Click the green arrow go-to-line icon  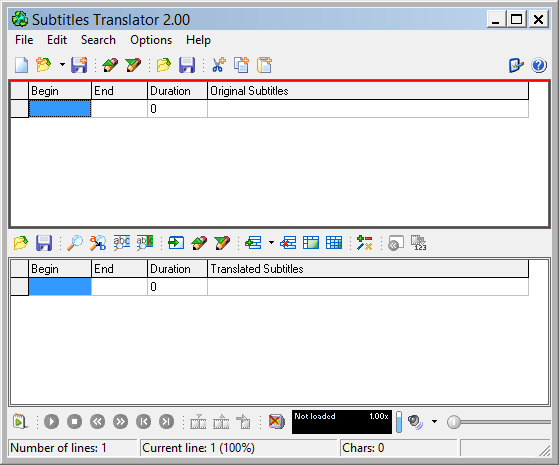(x=176, y=243)
